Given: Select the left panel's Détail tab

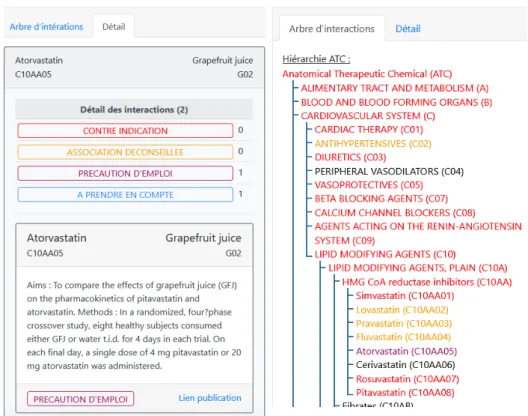Looking at the screenshot, I should click(114, 27).
